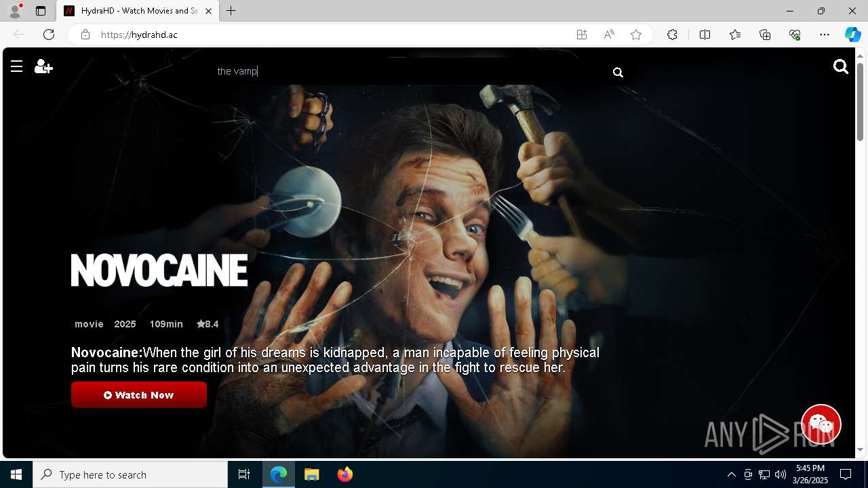Open the Edge profile icon

(x=15, y=11)
